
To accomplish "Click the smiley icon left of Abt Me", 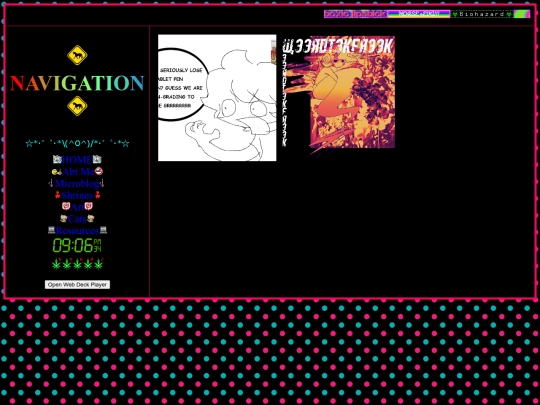I will [57, 172].
